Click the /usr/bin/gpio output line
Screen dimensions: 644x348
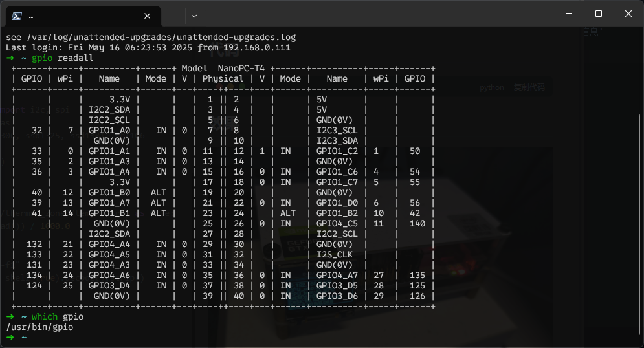click(x=39, y=327)
